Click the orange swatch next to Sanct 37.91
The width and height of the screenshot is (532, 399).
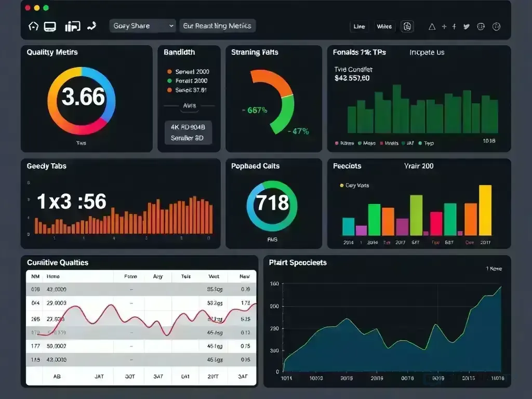point(170,90)
